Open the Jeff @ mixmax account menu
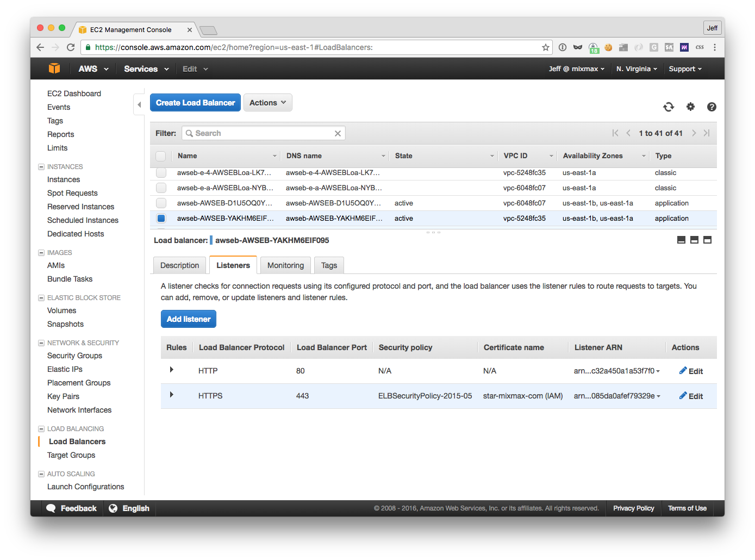Image resolution: width=755 pixels, height=560 pixels. point(576,69)
